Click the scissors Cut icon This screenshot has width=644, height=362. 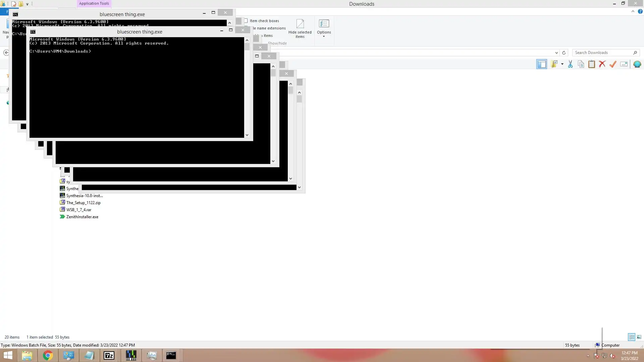(570, 64)
